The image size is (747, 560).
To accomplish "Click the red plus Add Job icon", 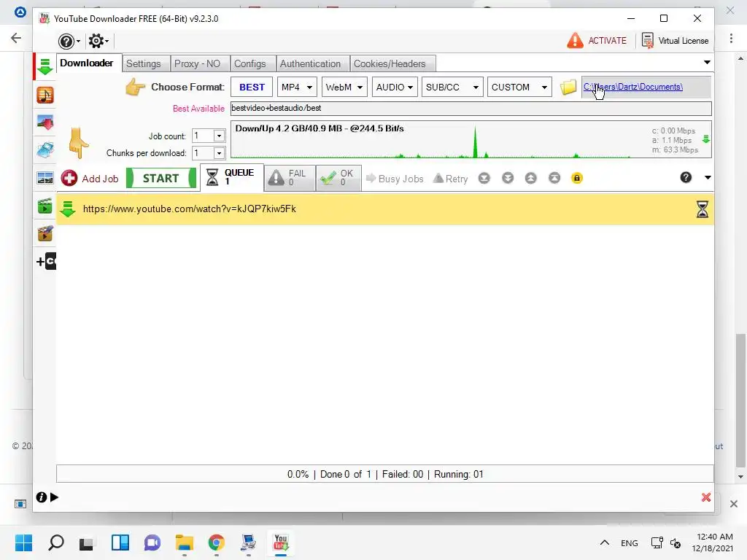I will [x=69, y=179].
